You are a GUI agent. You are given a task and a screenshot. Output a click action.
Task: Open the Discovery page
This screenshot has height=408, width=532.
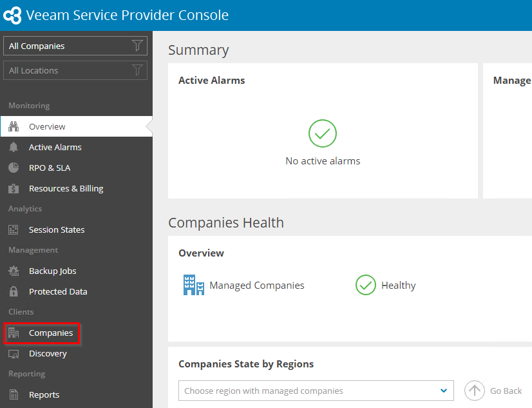[x=48, y=354]
